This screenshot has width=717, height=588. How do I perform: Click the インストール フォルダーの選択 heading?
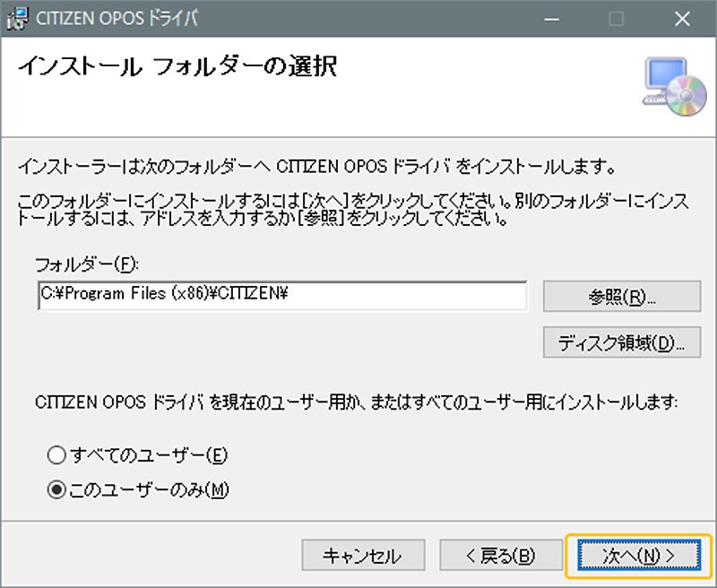click(177, 67)
